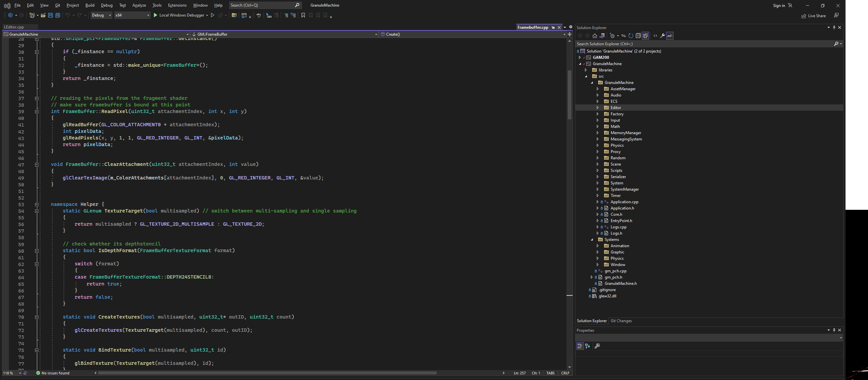The height and width of the screenshot is (380, 868).
Task: Open the GM::FrameBuffer class dropdown
Action: (284, 34)
